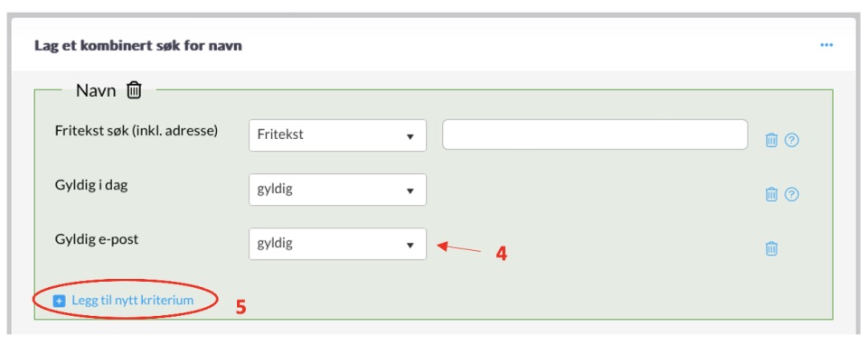868x344 pixels.
Task: Show help for Gyldig i dag
Action: point(792,194)
